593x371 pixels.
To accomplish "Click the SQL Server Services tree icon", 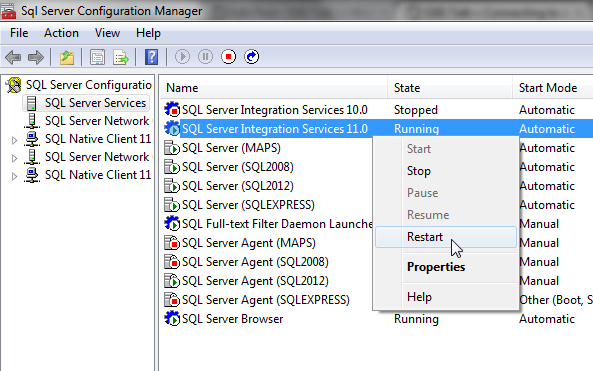I will tap(32, 103).
